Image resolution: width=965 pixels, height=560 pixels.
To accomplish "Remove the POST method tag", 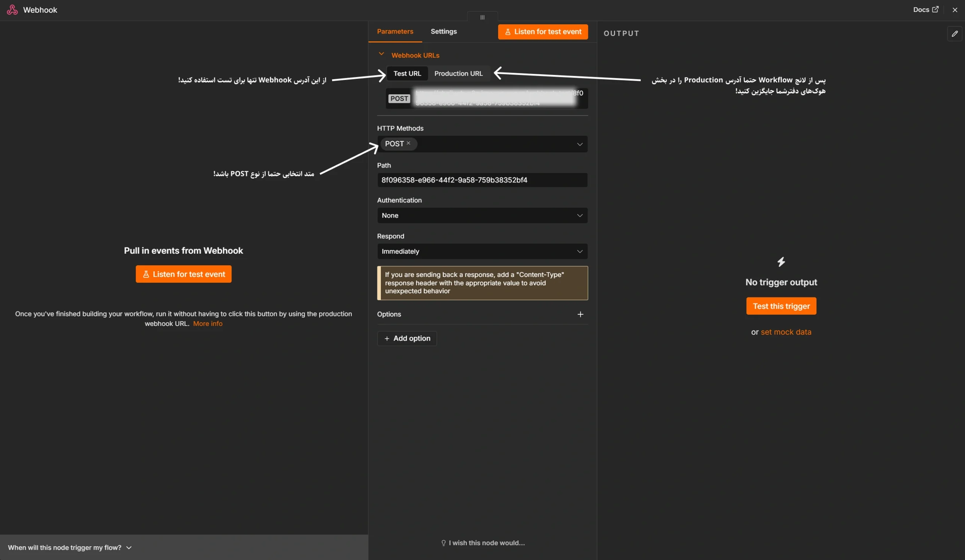I will click(408, 143).
